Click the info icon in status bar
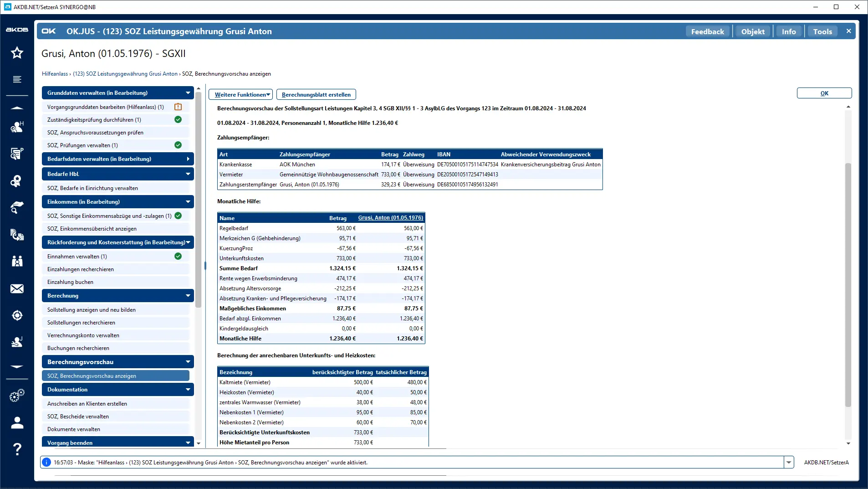 pos(46,462)
